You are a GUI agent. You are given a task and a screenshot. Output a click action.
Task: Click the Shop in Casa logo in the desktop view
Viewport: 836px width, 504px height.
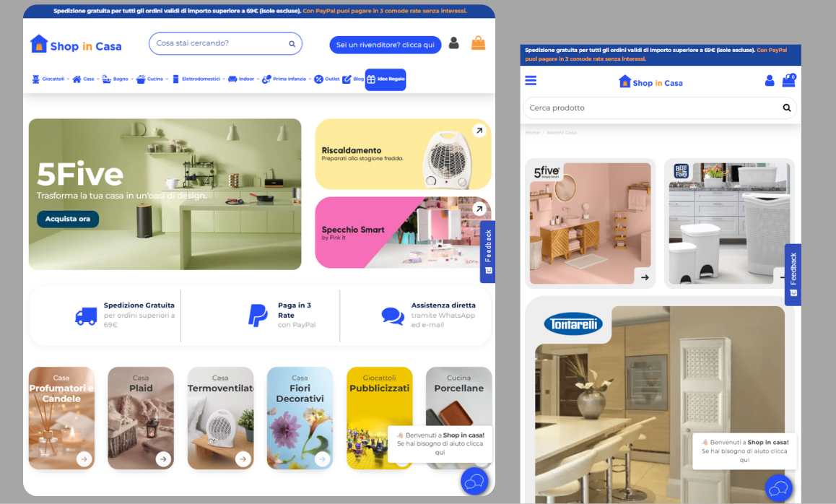(76, 44)
